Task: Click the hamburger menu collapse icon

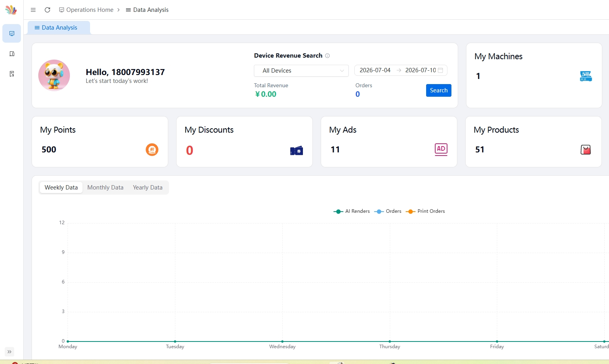Action: (x=33, y=10)
